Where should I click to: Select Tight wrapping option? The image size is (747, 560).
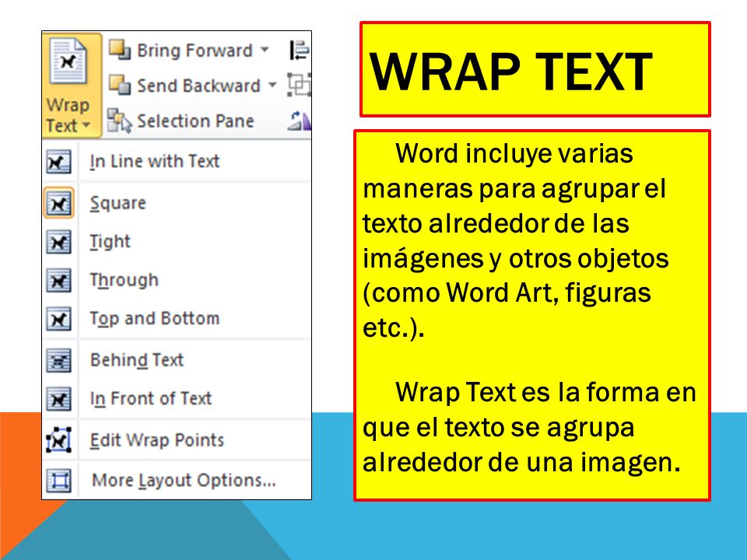click(110, 242)
